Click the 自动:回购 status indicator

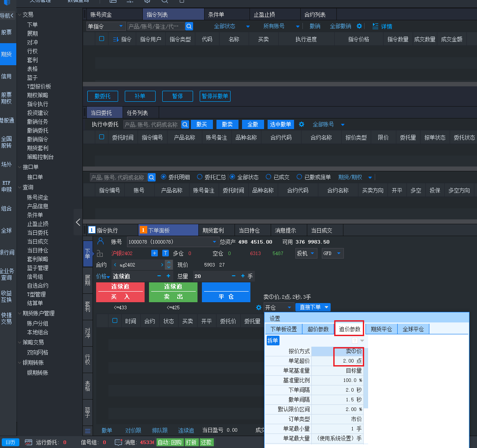170,442
